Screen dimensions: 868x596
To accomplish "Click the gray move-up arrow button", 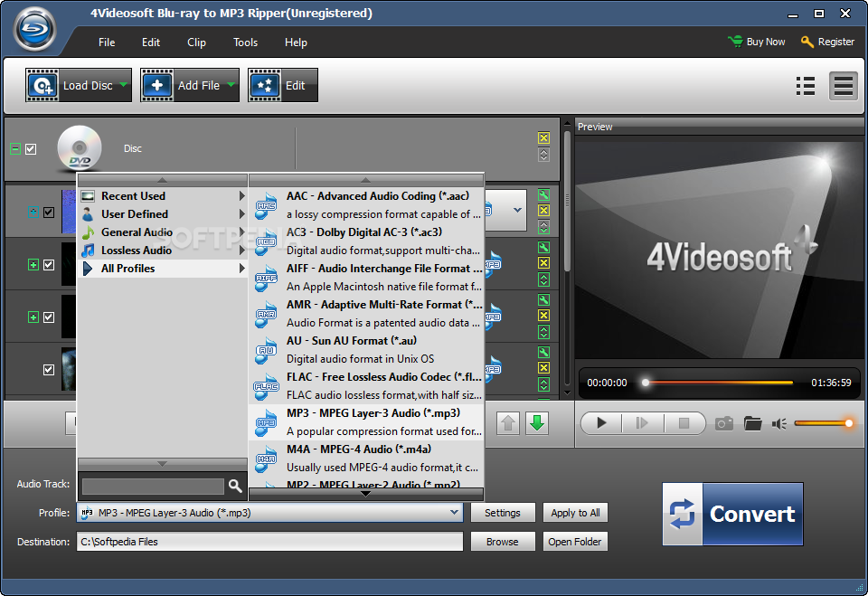I will (507, 424).
